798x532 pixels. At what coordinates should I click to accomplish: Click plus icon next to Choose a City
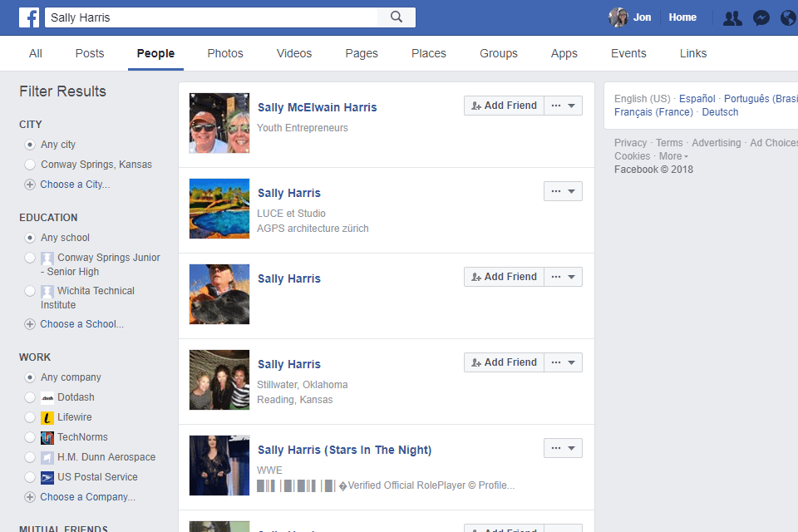coord(30,185)
